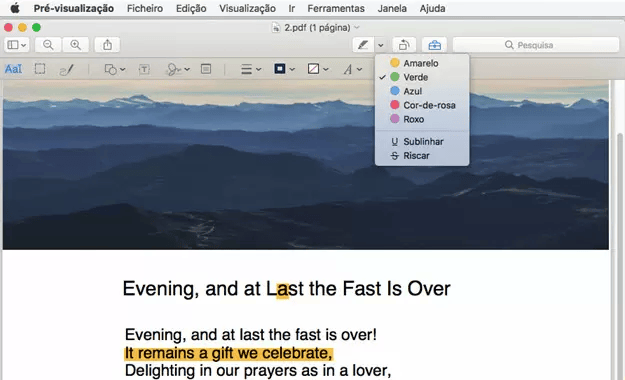
Task: Select the Riscar strikethrough option
Action: coord(422,156)
